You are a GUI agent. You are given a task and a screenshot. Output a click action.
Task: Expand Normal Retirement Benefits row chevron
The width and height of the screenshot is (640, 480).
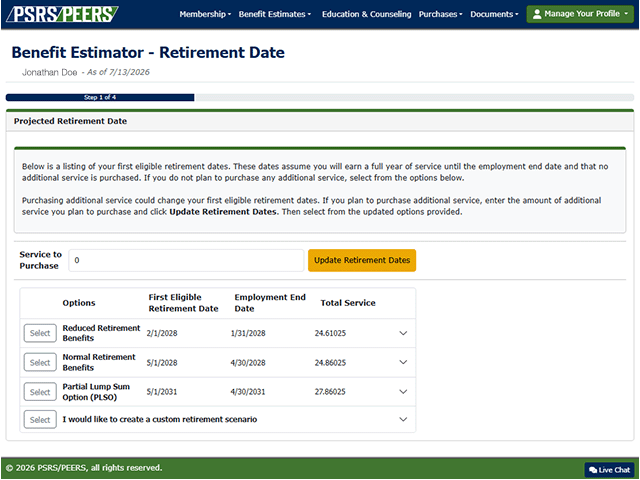tap(403, 362)
